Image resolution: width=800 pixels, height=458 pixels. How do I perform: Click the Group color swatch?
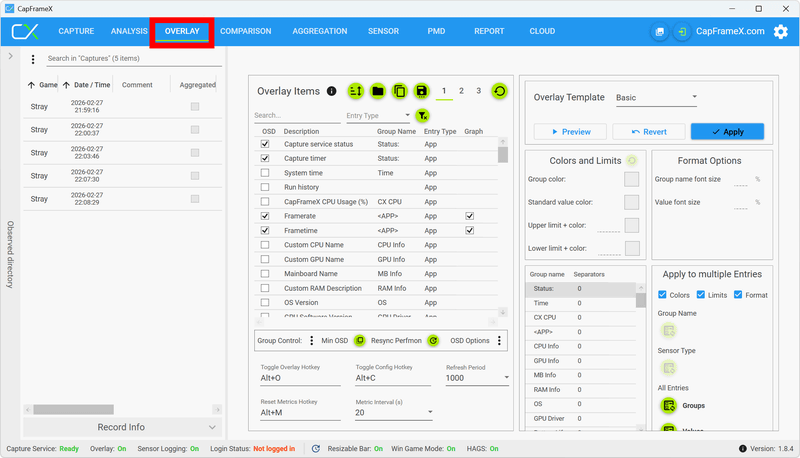tap(631, 179)
